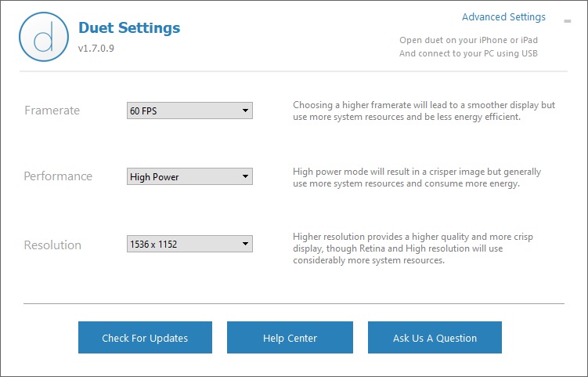This screenshot has width=588, height=377.
Task: Open the Performance dropdown set to High Power
Action: [x=189, y=177]
